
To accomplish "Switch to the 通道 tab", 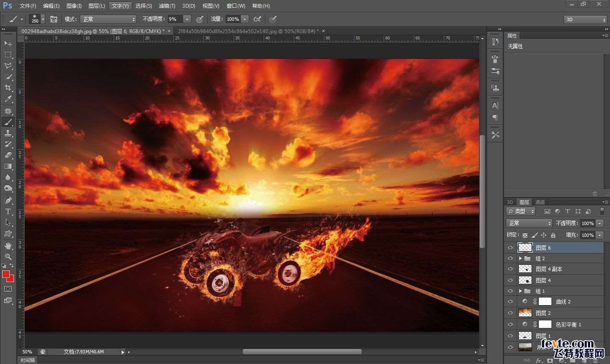I will click(x=540, y=202).
